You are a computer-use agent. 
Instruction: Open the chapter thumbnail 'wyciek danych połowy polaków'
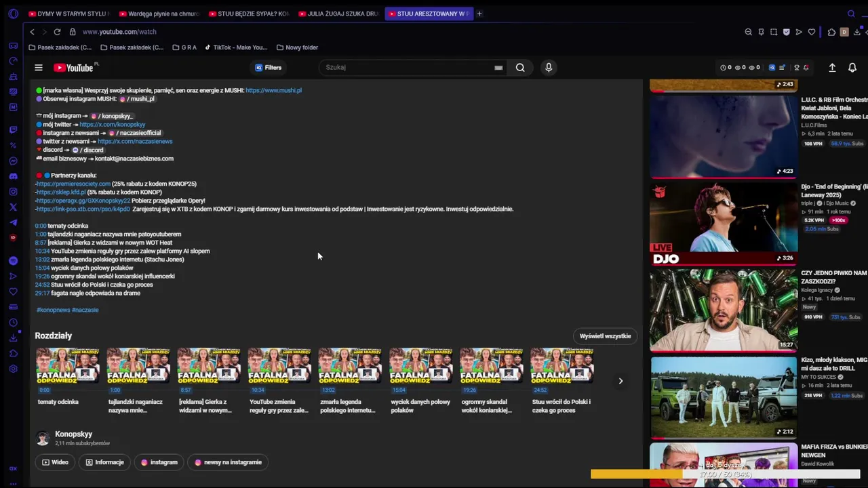420,366
